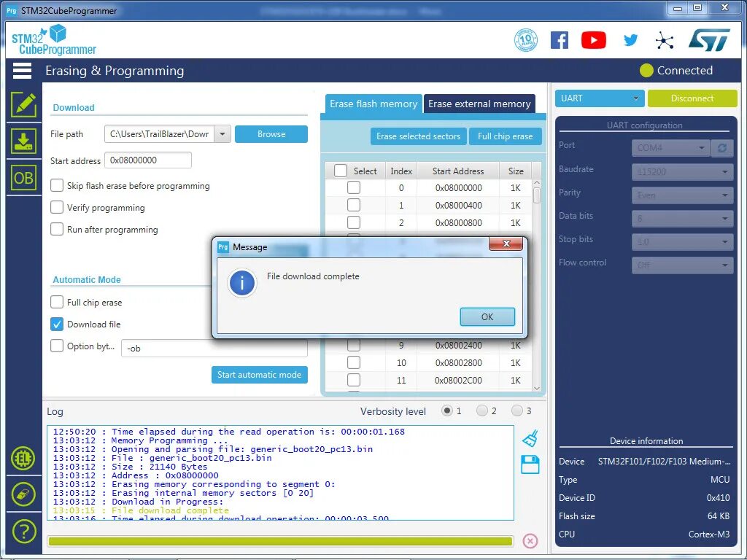Viewport: 747px width, 560px height.
Task: Select sector index 2 checkbox
Action: pos(354,222)
